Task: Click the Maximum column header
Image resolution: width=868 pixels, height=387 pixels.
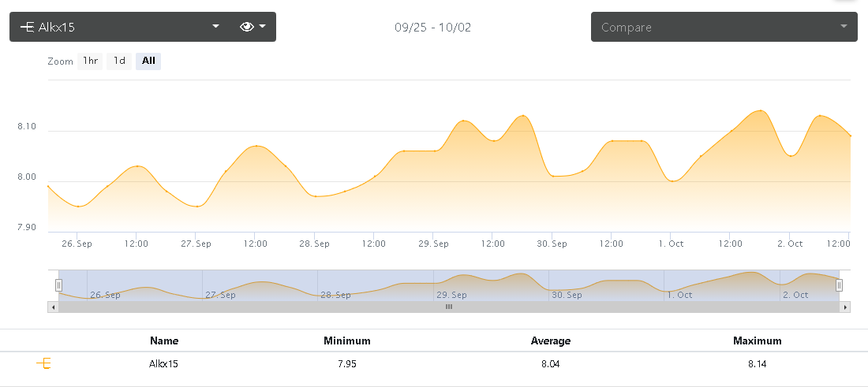Action: [x=758, y=340]
